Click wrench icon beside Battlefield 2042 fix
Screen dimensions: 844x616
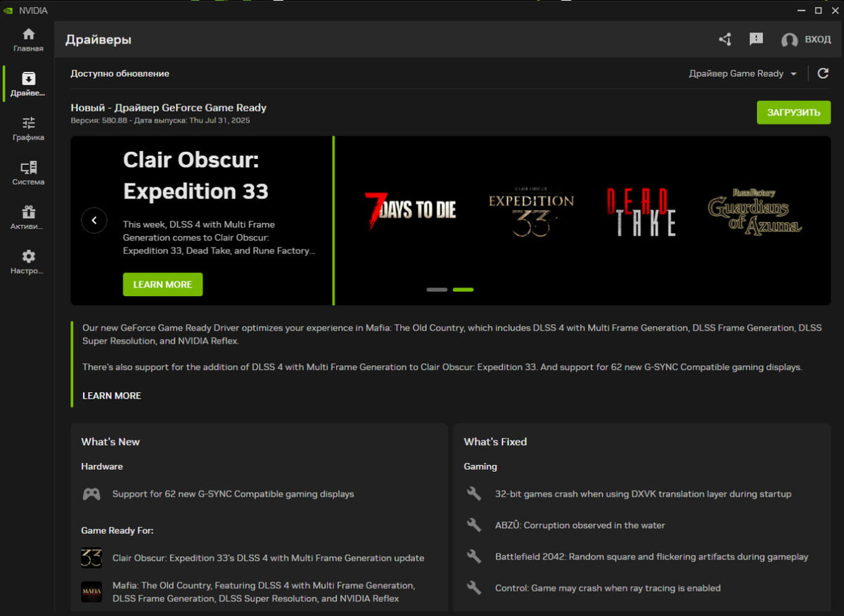click(474, 556)
